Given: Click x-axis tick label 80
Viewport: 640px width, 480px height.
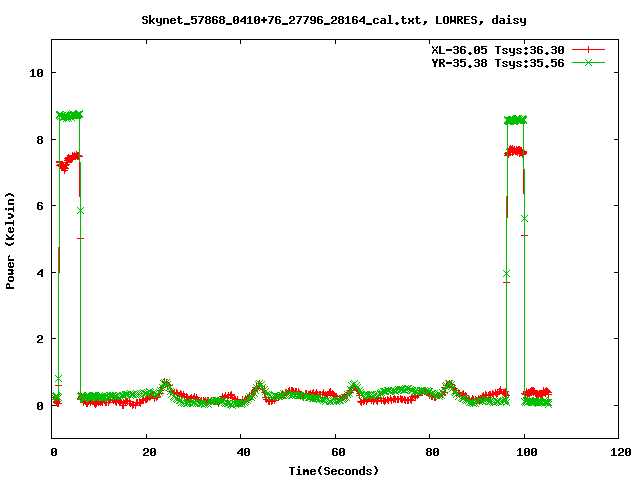Looking at the screenshot, I should (433, 452).
